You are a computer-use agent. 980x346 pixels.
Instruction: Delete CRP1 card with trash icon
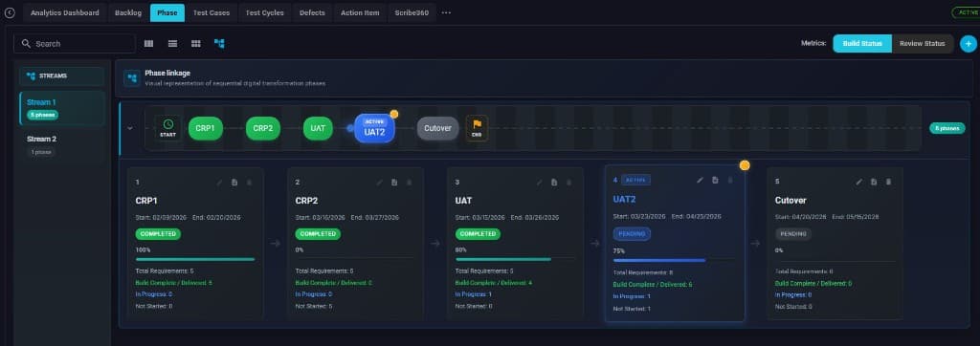(250, 183)
